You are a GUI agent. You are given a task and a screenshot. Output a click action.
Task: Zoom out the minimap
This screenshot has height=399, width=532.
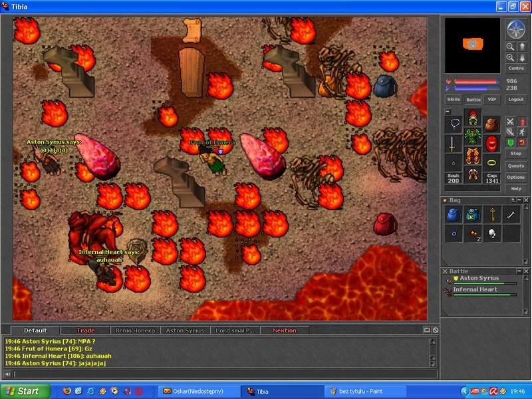tap(510, 47)
